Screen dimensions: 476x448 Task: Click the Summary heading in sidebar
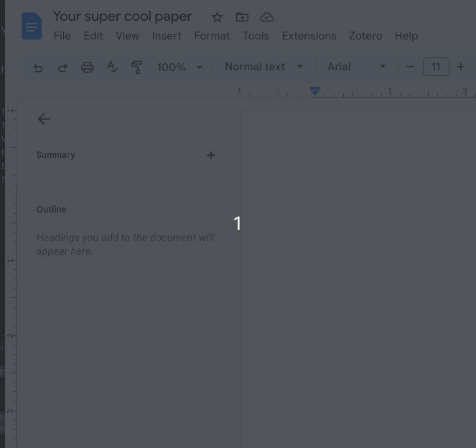tap(56, 155)
